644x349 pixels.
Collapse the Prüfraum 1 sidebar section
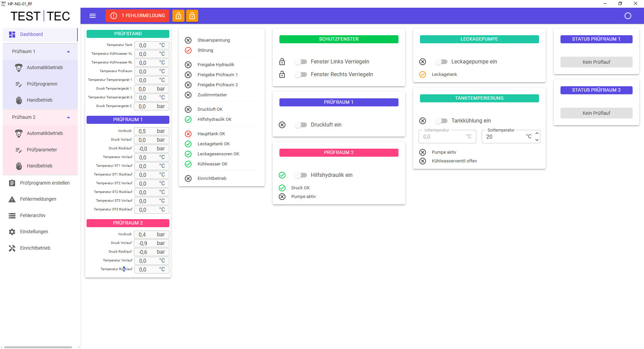(68, 52)
